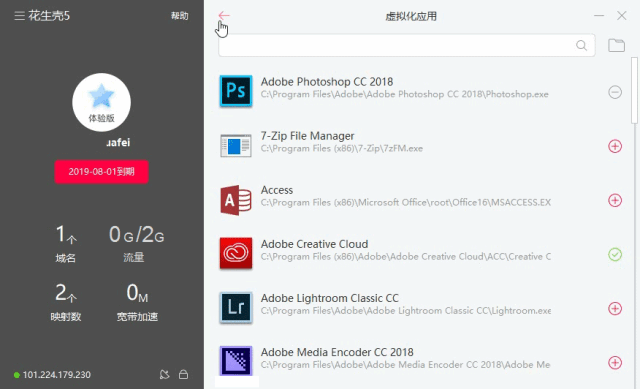The width and height of the screenshot is (640, 389).
Task: Click the Adobe Photoshop CC 2018 icon
Action: (x=236, y=91)
